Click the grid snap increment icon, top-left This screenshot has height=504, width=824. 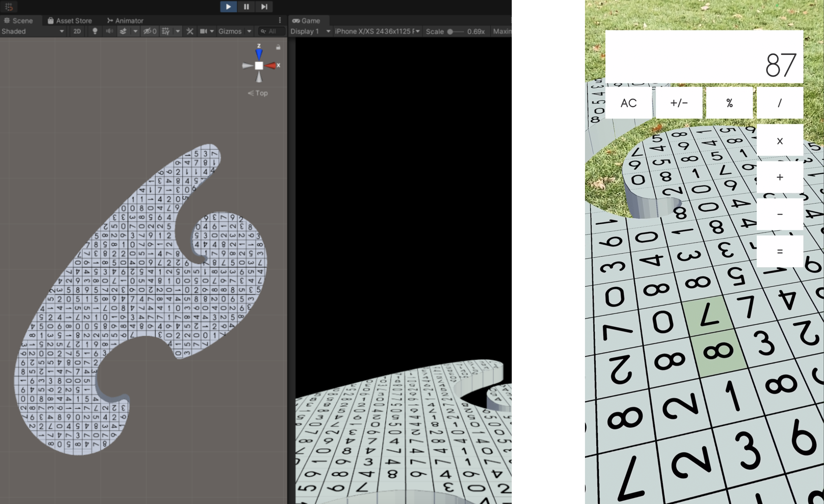[x=9, y=7]
